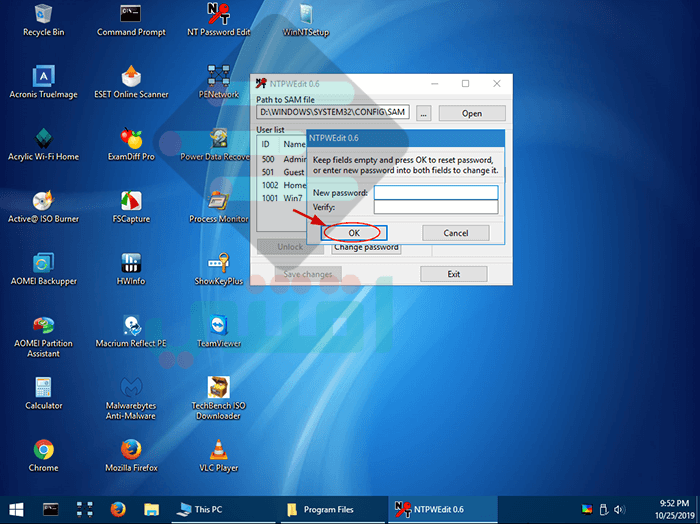This screenshot has height=524, width=700.
Task: Click OK to reset the password
Action: point(354,233)
